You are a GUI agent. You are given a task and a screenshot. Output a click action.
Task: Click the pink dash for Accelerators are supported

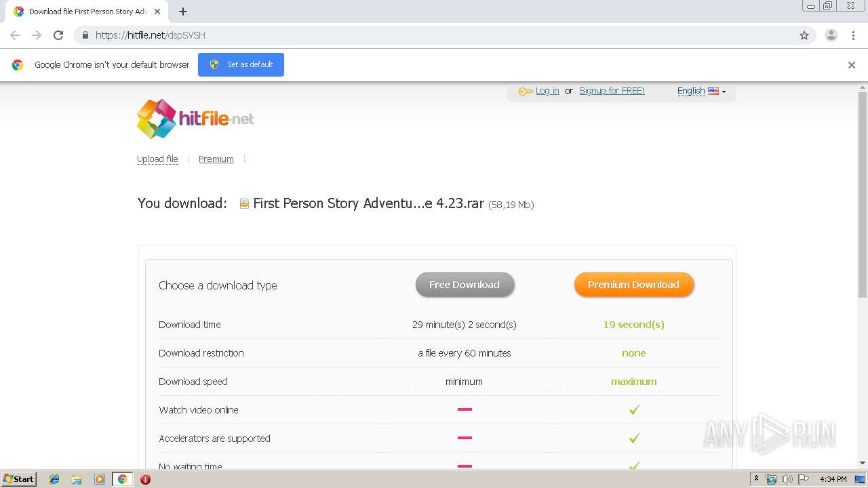coord(465,438)
